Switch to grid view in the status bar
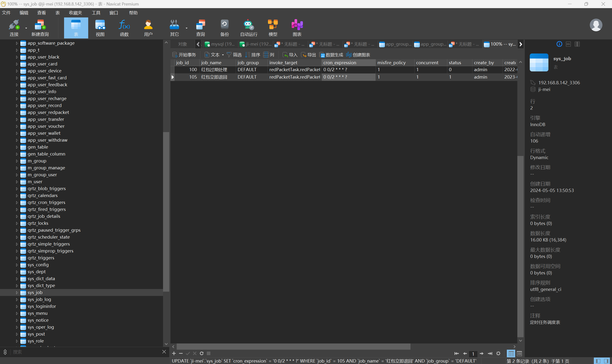 (x=511, y=353)
